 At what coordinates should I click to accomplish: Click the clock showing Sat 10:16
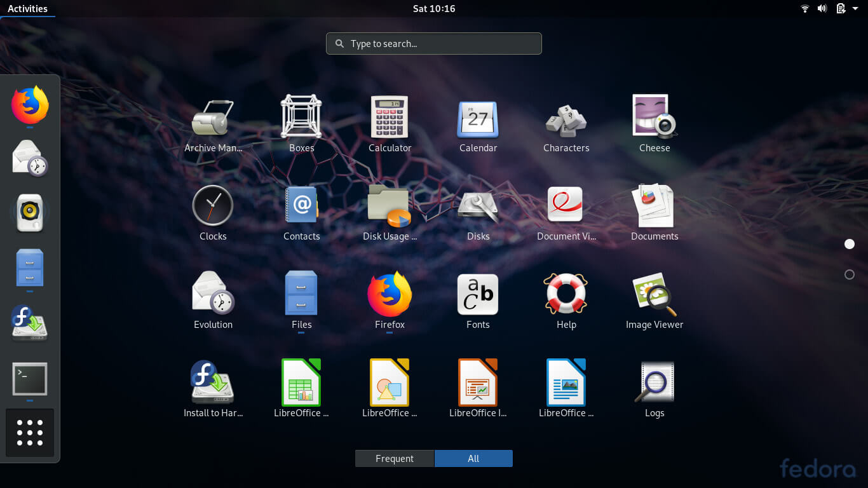(434, 8)
